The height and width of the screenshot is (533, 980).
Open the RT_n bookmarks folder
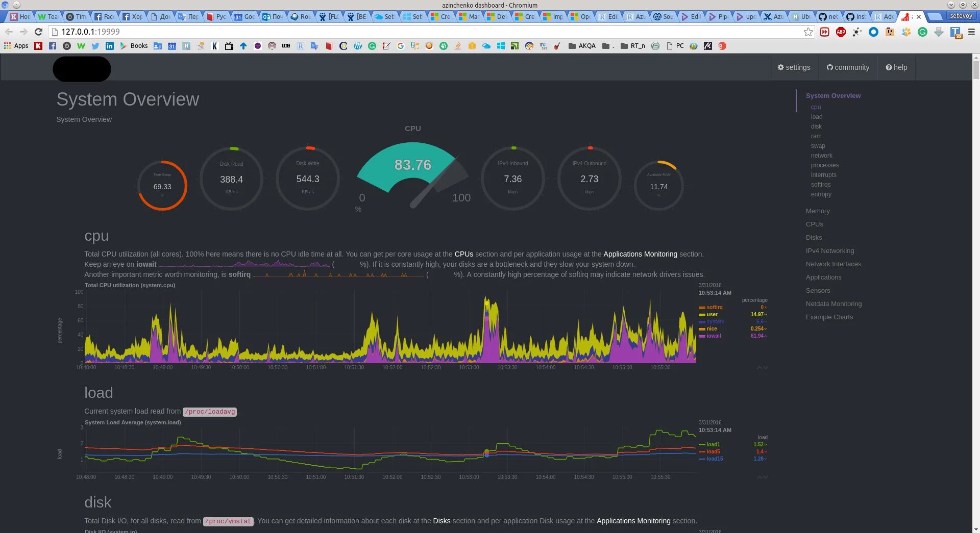(x=632, y=46)
